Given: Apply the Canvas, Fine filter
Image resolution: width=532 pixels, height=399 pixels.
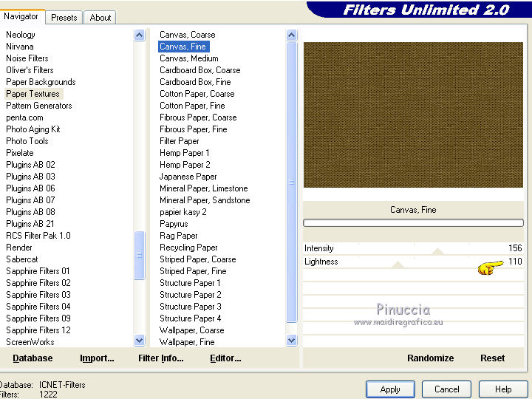Looking at the screenshot, I should [x=390, y=389].
